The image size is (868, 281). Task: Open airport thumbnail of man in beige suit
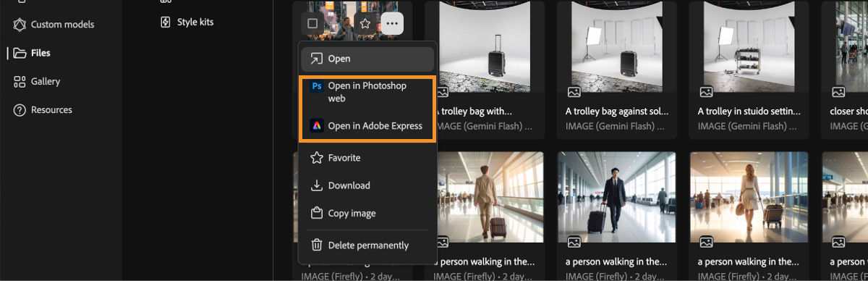coord(490,197)
